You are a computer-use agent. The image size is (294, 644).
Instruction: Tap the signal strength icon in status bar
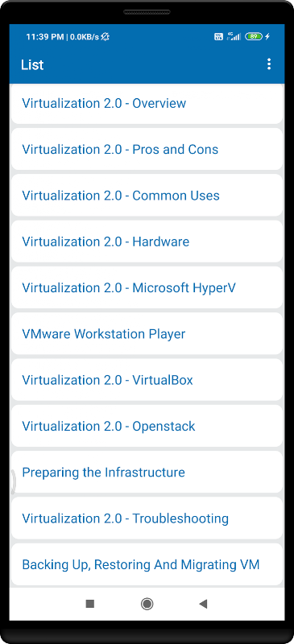tap(234, 36)
